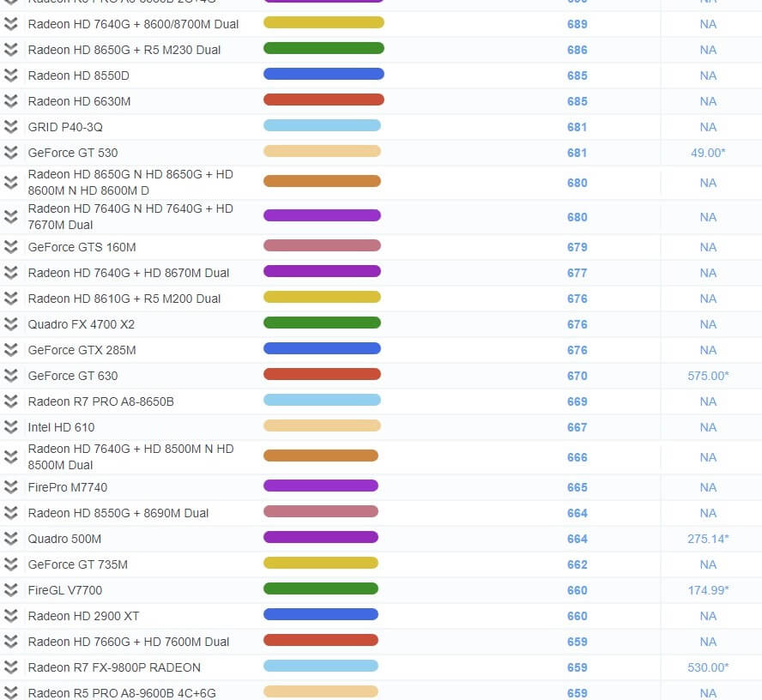Open Radeon HD 7660G + HD 7600M Dual link
Image resolution: width=762 pixels, height=700 pixels.
[x=129, y=643]
